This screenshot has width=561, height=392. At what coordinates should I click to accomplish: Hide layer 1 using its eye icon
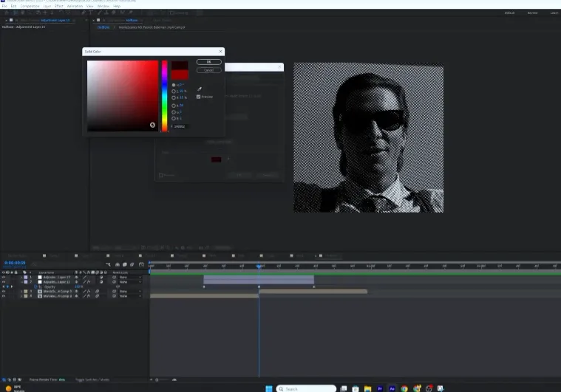click(x=4, y=278)
